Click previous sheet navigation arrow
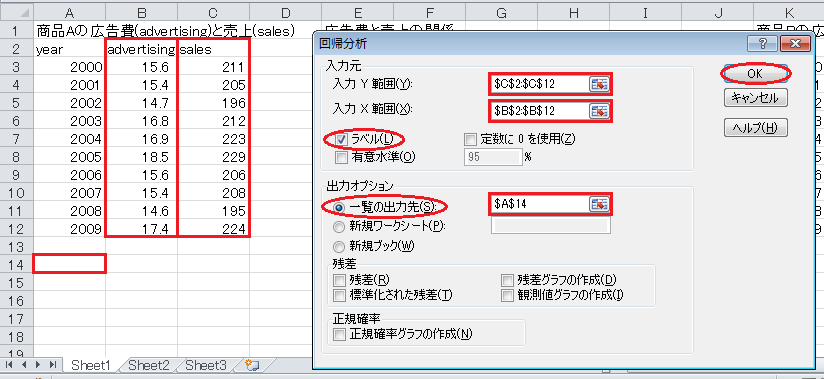This screenshot has height=379, width=824. (24, 364)
